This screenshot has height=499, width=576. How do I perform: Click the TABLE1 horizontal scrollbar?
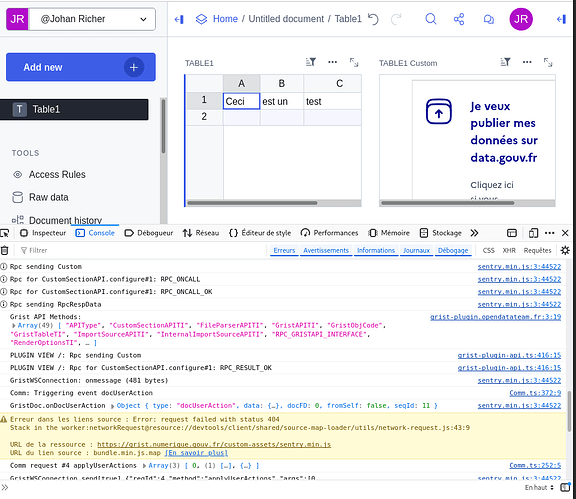tap(252, 203)
